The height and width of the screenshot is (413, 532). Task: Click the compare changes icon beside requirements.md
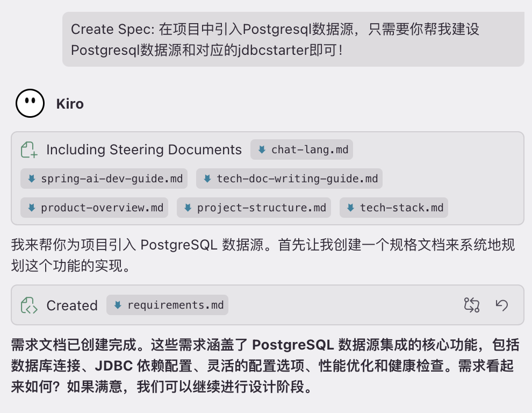point(471,305)
